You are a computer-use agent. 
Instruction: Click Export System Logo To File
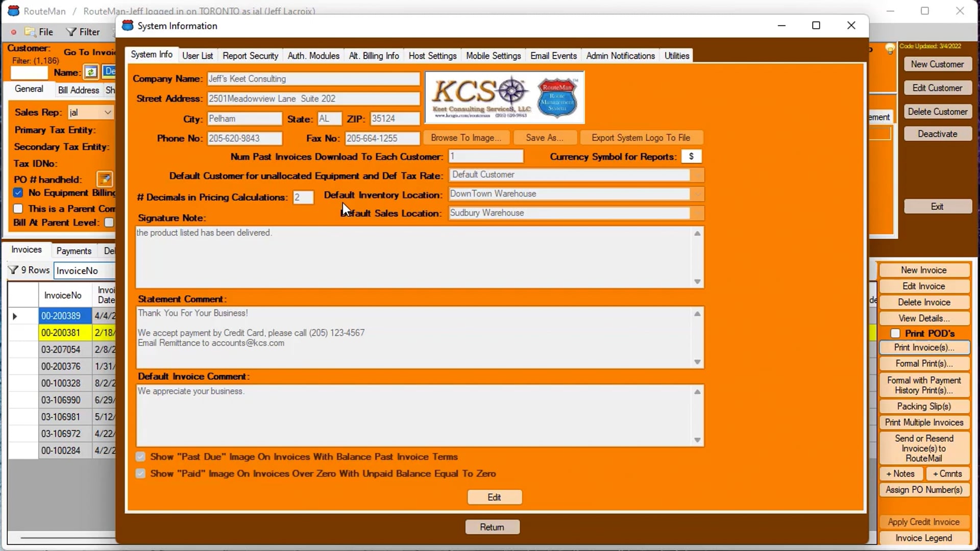click(x=641, y=138)
